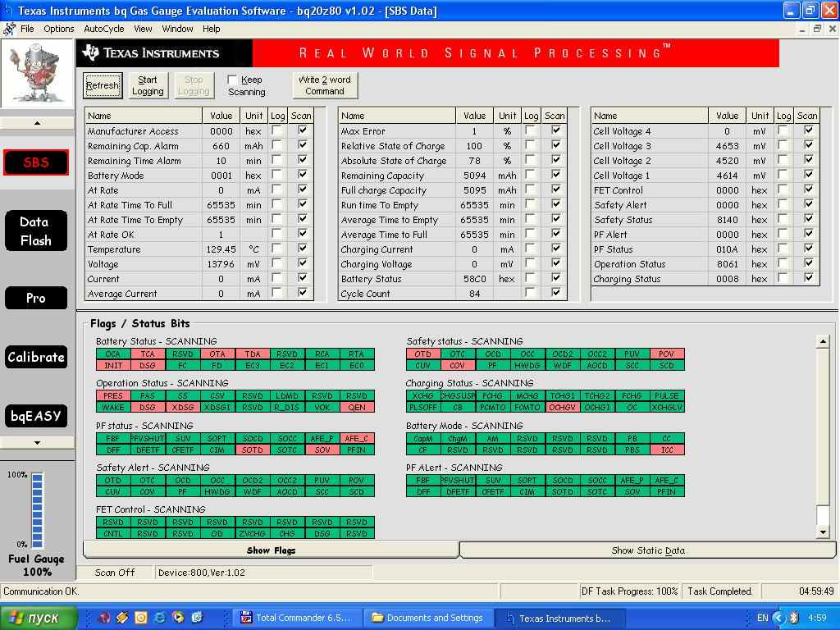This screenshot has height=630, width=840.
Task: Click the Communication OK status text
Action: [41, 591]
